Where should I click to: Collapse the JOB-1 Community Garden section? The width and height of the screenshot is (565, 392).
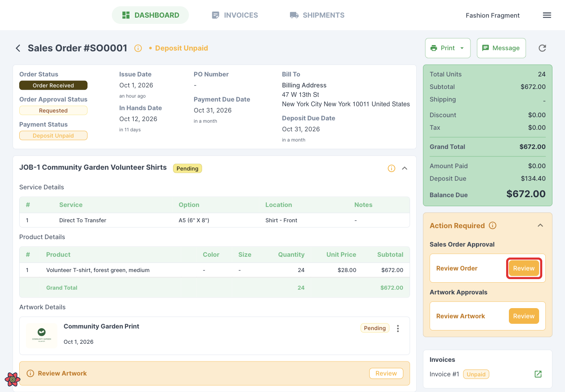[405, 168]
